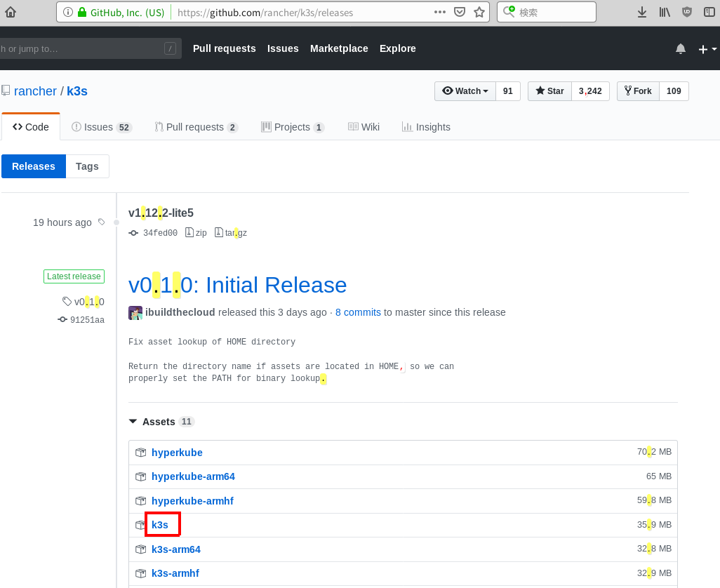The image size is (720, 588).
Task: Click the search engine magnifier icon
Action: tap(509, 11)
